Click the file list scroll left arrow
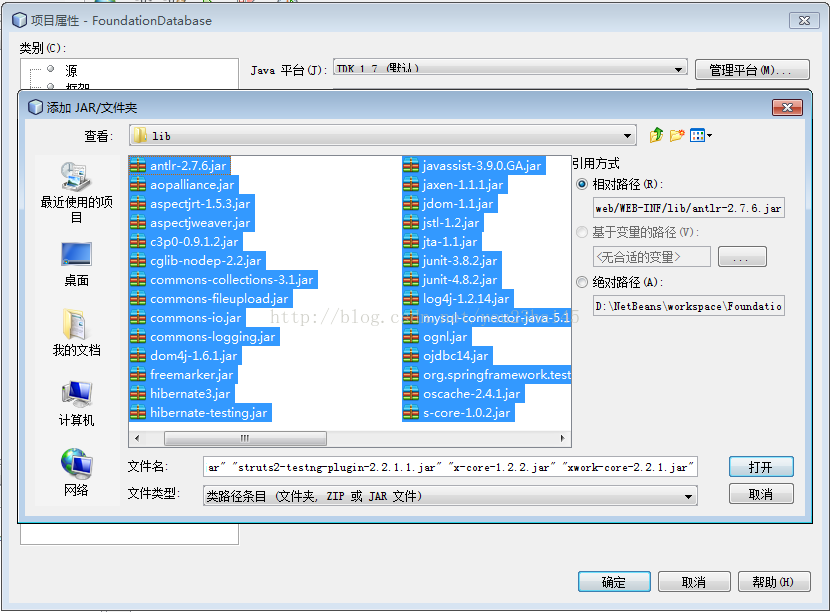 coord(137,438)
